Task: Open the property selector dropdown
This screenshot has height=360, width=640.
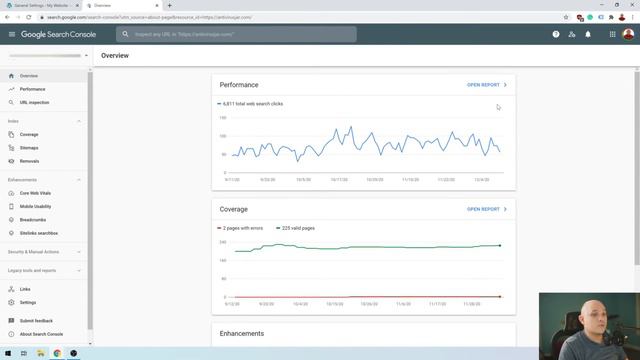Action: pos(49,56)
